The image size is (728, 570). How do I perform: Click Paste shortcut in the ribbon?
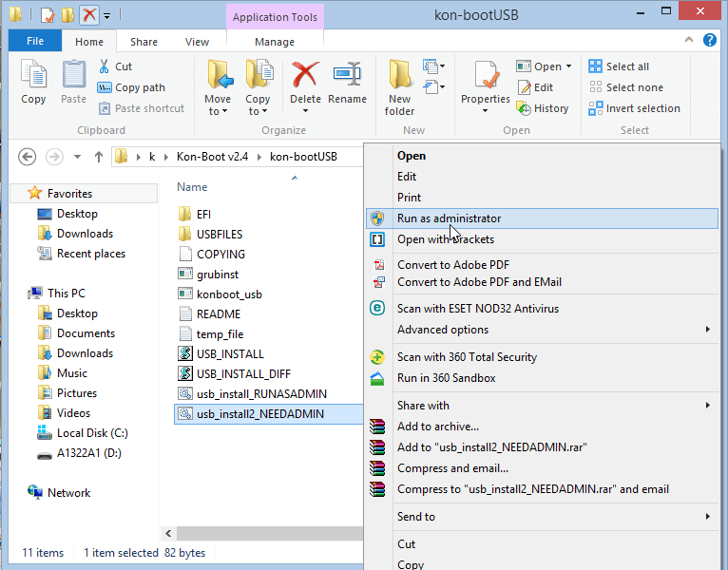click(x=142, y=108)
